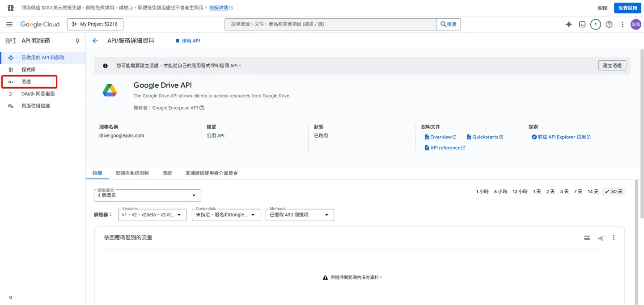Click 關閉 to dismiss top banner

(603, 8)
